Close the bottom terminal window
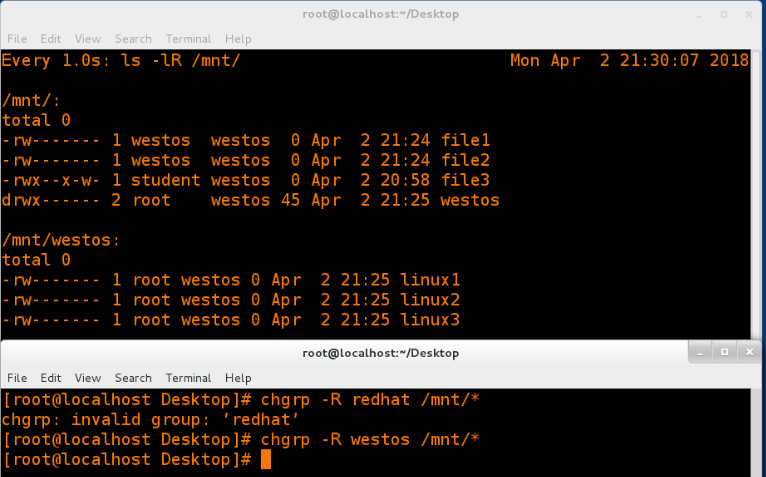766x477 pixels. (x=749, y=352)
